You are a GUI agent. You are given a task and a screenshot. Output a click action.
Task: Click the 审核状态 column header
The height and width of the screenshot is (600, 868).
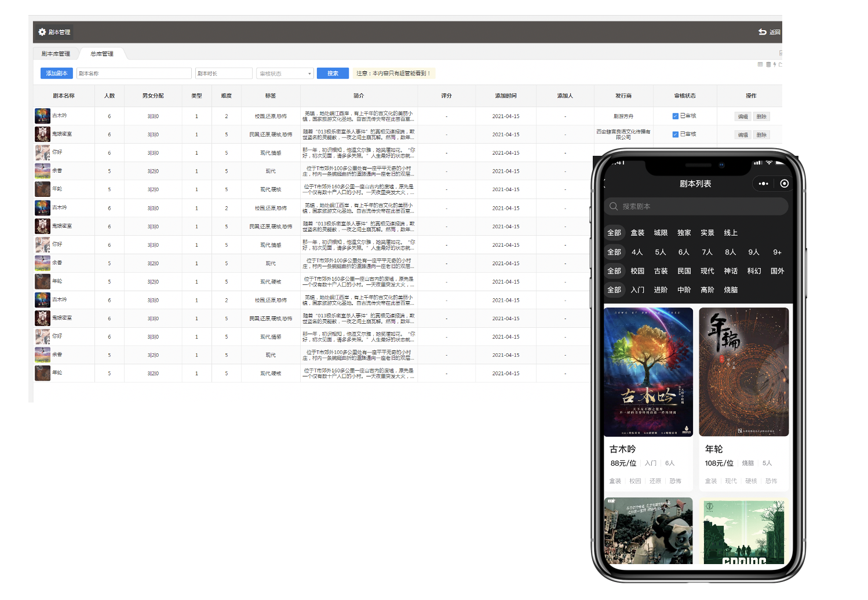[x=685, y=96]
